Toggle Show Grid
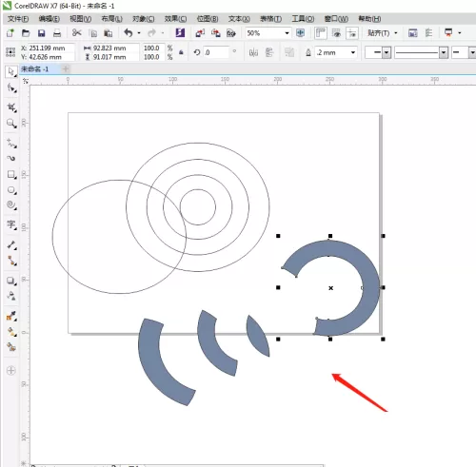The width and height of the screenshot is (476, 467). pyautogui.click(x=336, y=33)
